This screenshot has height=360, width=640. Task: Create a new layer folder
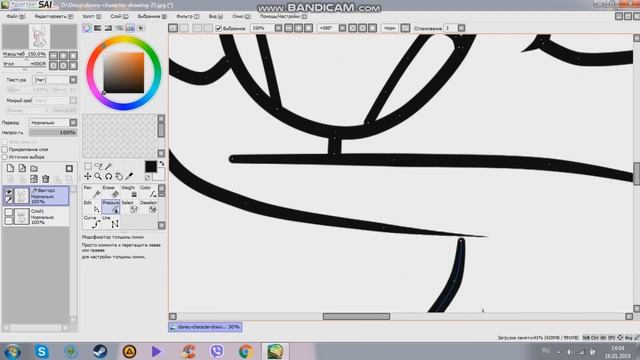[x=34, y=168]
